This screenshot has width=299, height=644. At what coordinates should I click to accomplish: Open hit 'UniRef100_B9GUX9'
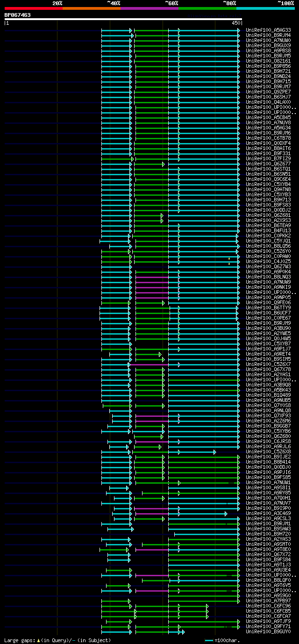pos(268,45)
